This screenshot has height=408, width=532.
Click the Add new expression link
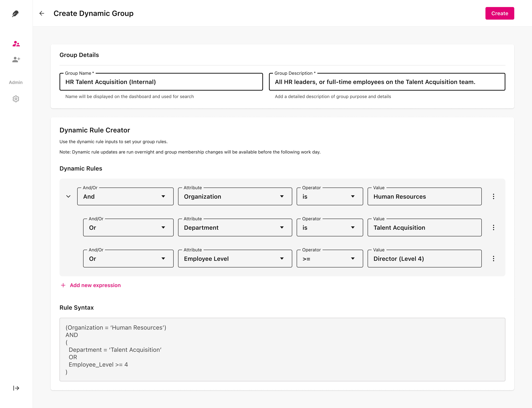[x=95, y=285]
